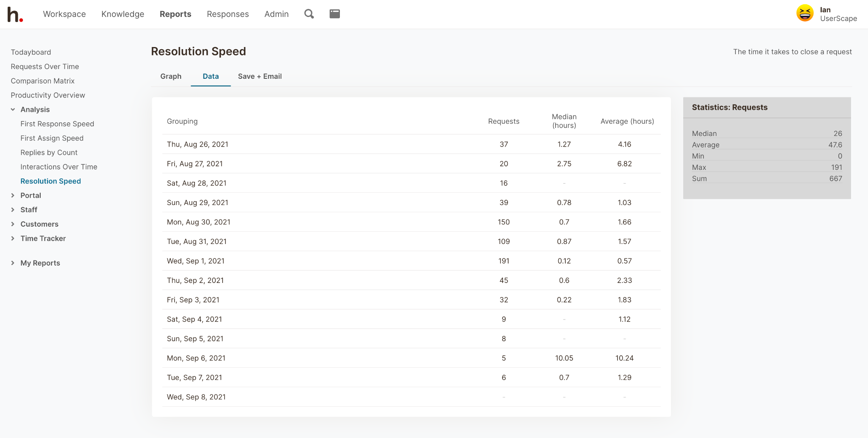Click the window icon in top navigation

click(x=334, y=14)
